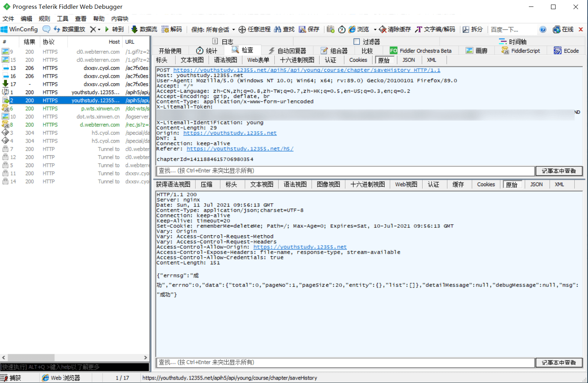Switch request inspector to Cookies tab
This screenshot has width=588, height=383.
point(358,60)
